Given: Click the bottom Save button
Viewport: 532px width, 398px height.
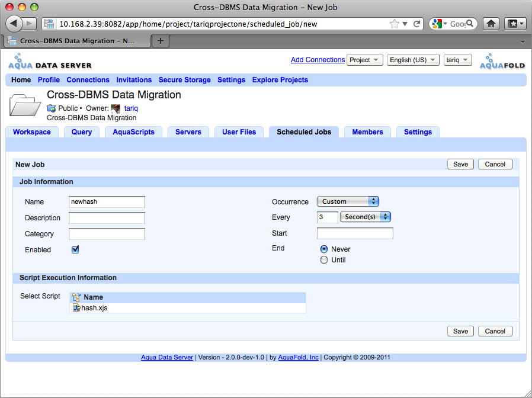Looking at the screenshot, I should coord(460,331).
